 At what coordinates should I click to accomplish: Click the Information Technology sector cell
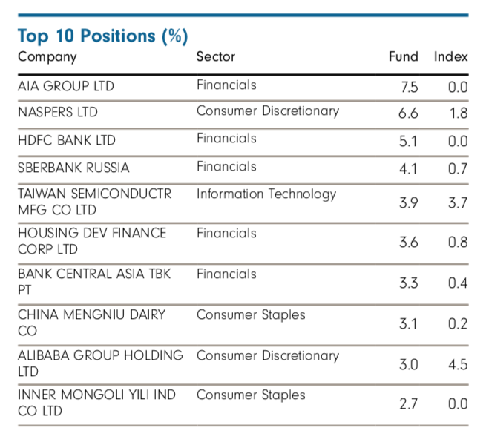tap(266, 194)
